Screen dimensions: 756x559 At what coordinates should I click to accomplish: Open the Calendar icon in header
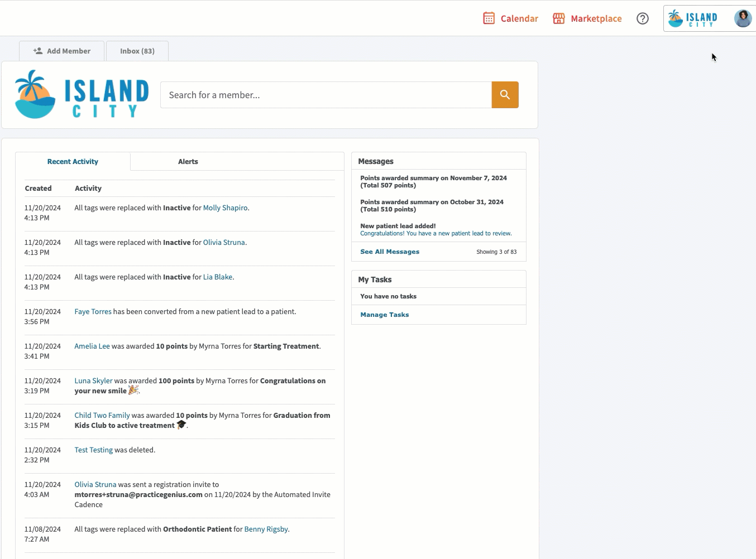[489, 18]
